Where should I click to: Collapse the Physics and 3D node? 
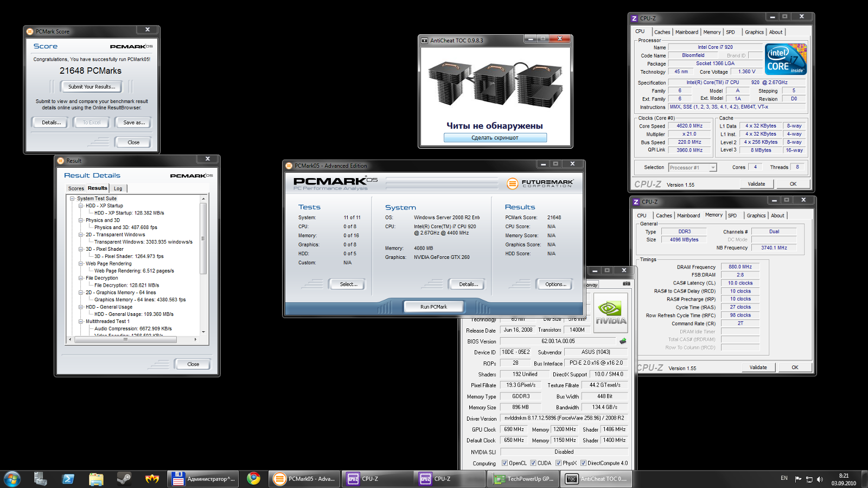coord(81,220)
